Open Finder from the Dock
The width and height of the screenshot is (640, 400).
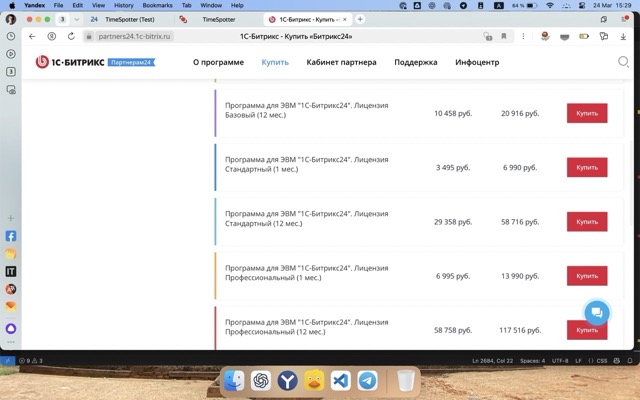click(233, 381)
